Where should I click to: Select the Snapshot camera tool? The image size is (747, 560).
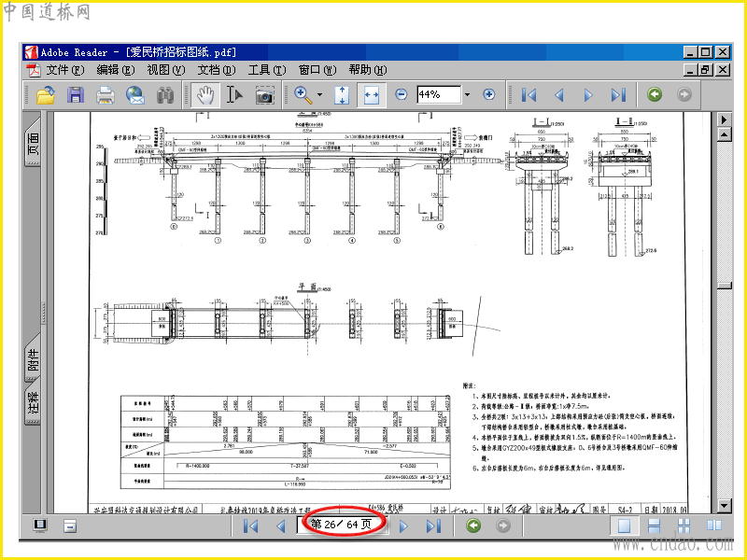(264, 95)
